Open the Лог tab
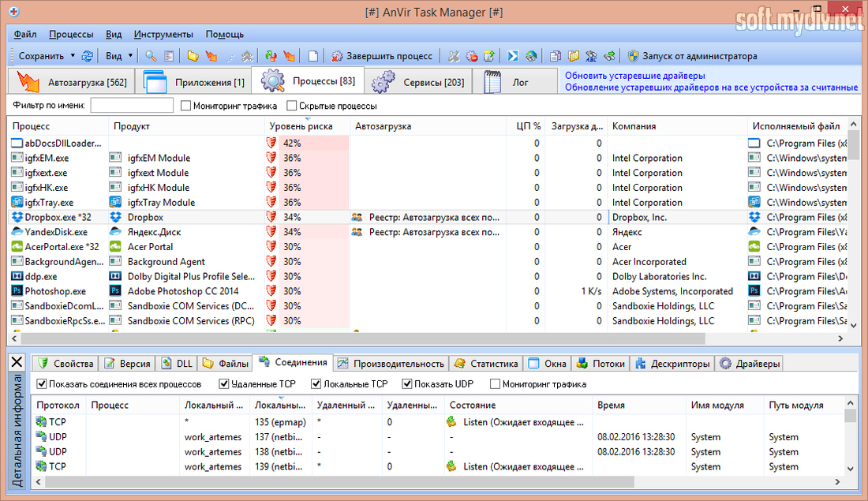 515,82
